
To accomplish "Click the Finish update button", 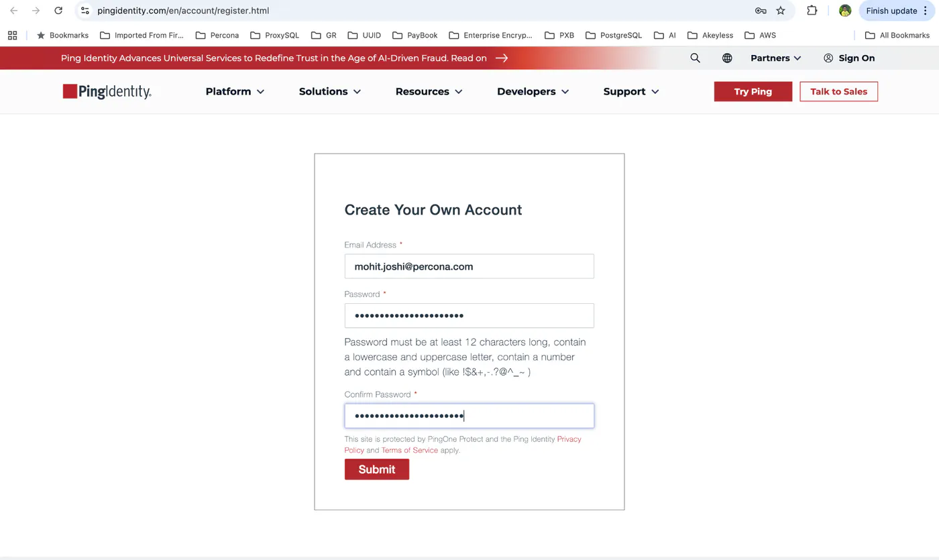I will (x=896, y=11).
